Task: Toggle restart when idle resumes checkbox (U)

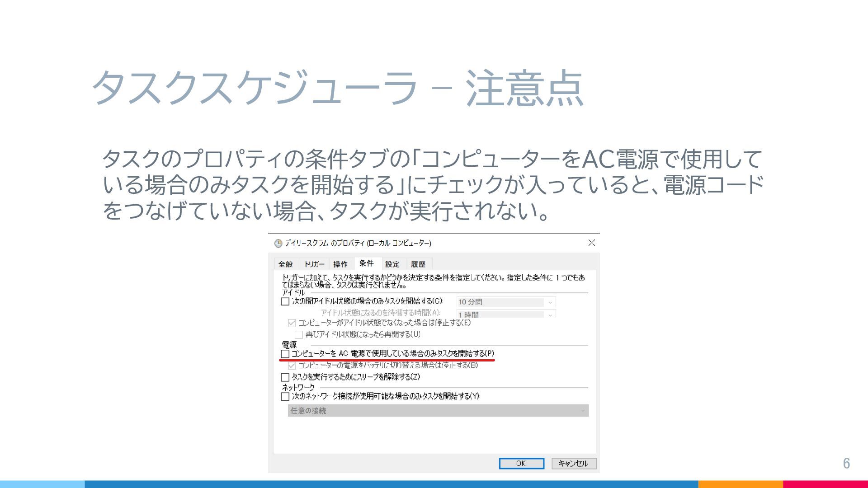Action: pos(299,335)
